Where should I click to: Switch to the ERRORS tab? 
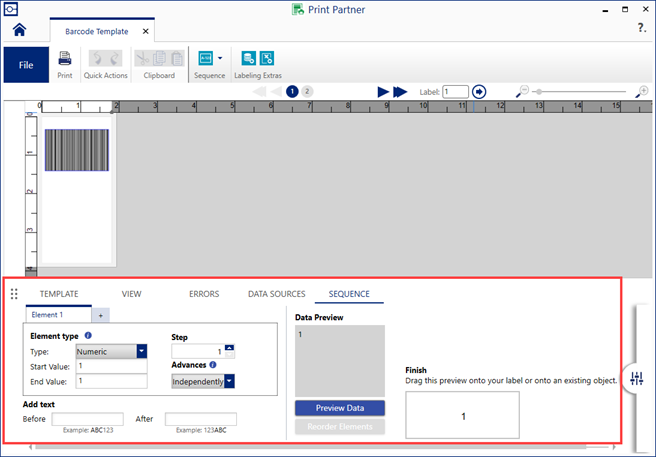click(204, 294)
